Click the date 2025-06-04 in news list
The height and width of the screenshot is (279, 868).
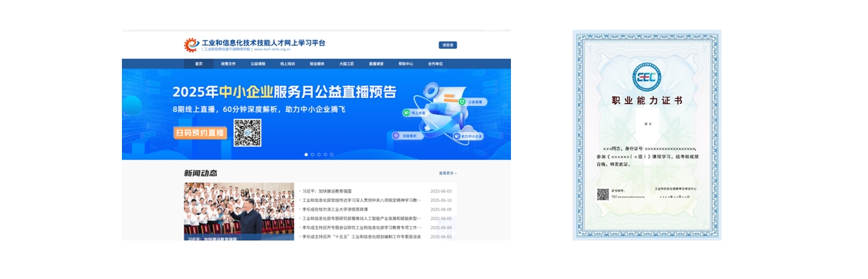[441, 227]
